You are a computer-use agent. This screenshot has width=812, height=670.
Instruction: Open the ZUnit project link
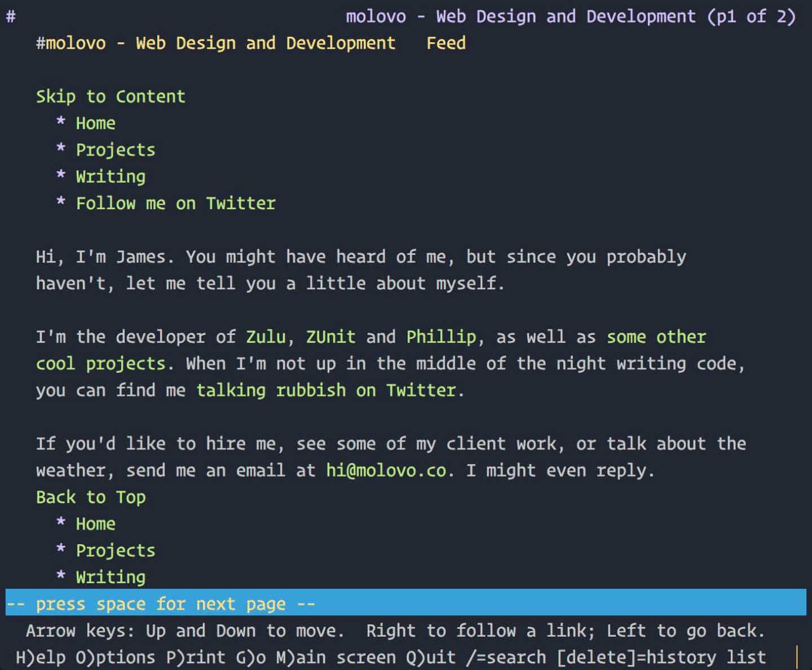pos(330,337)
